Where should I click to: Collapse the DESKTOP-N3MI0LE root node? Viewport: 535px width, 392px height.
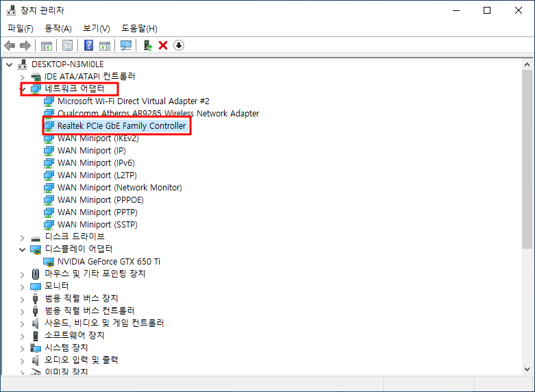point(10,64)
